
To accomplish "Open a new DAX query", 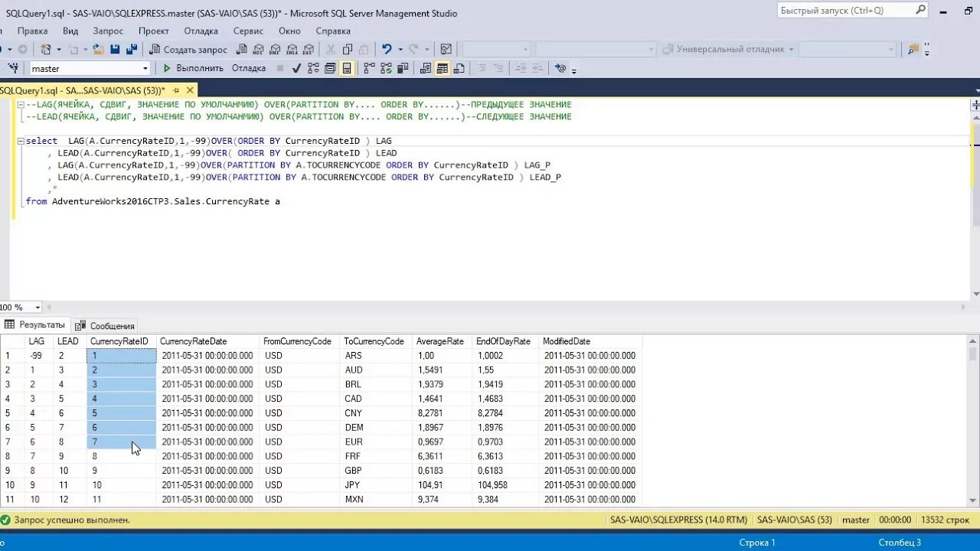I will coord(309,49).
